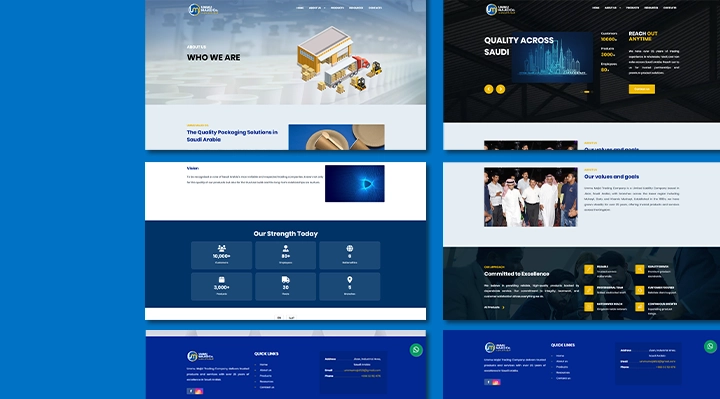Click the About us quick link in the right footer

(562, 361)
